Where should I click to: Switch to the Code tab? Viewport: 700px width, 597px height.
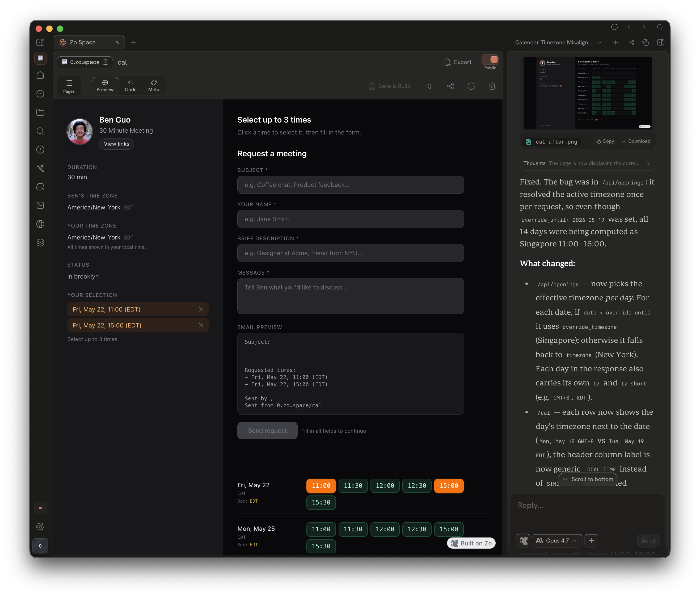131,86
